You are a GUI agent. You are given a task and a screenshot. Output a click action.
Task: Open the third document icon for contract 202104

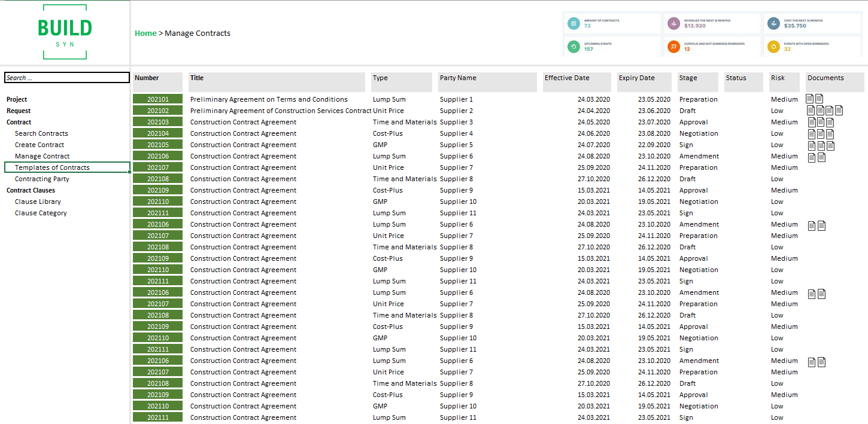[830, 133]
